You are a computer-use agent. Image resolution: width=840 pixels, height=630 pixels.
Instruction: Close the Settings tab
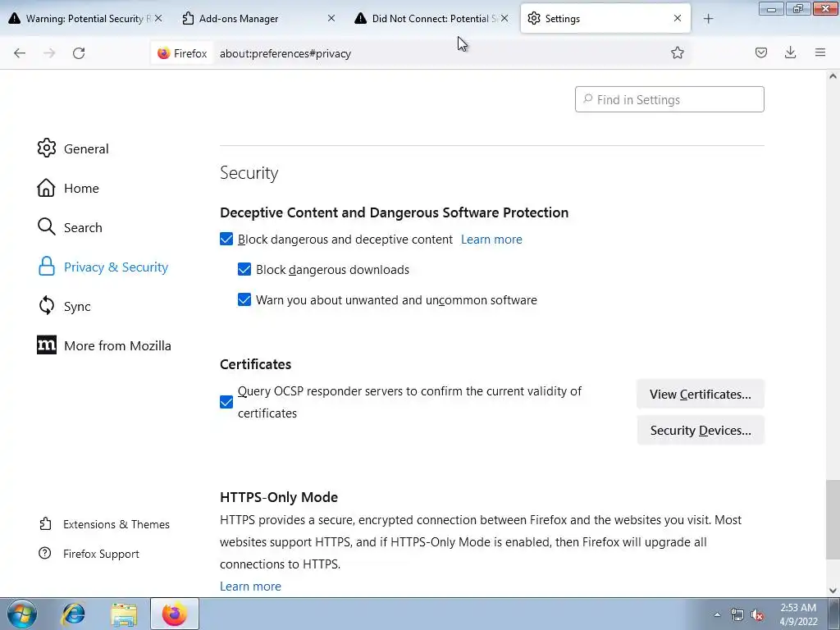677,18
